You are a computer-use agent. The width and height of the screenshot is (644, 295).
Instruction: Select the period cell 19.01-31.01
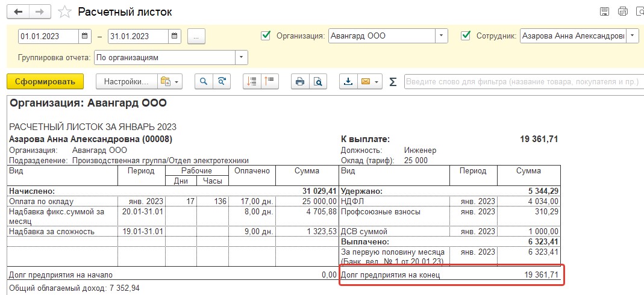143,231
